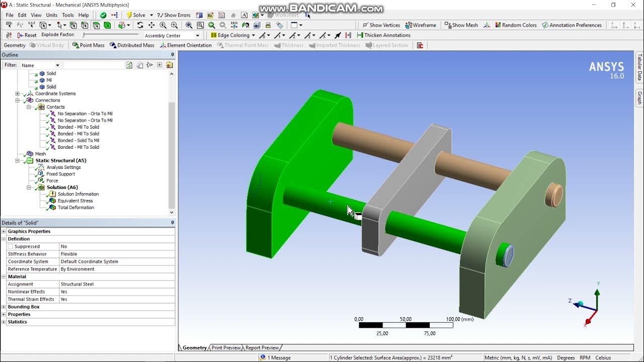Screen dimensions: 644x362
Task: Click the Zoom To Fit icon
Action: click(189, 25)
